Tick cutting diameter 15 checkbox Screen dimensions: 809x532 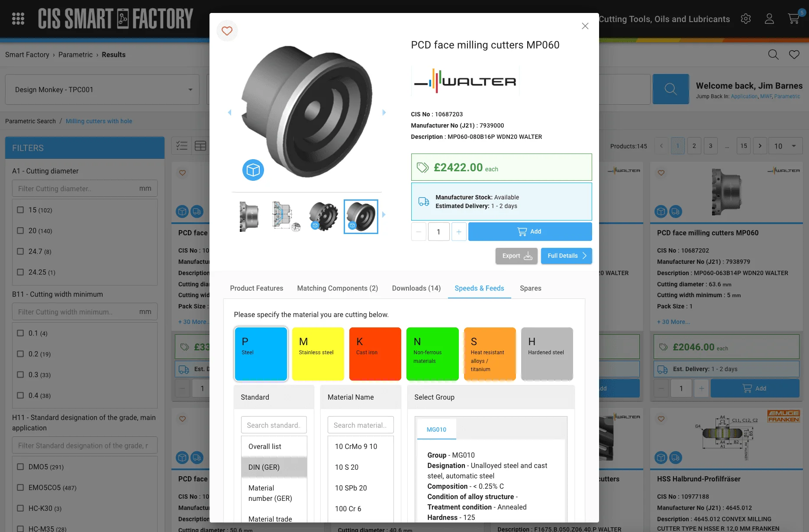pos(20,210)
